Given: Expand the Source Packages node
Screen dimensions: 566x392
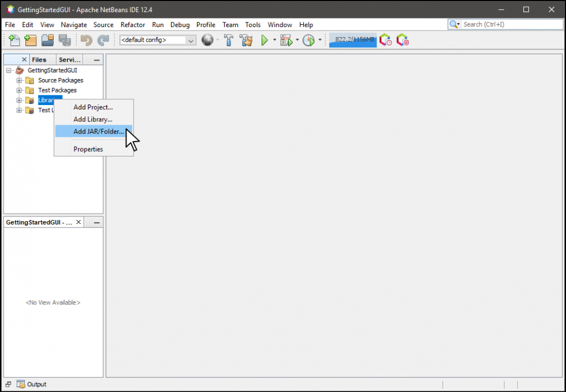Looking at the screenshot, I should click(18, 80).
